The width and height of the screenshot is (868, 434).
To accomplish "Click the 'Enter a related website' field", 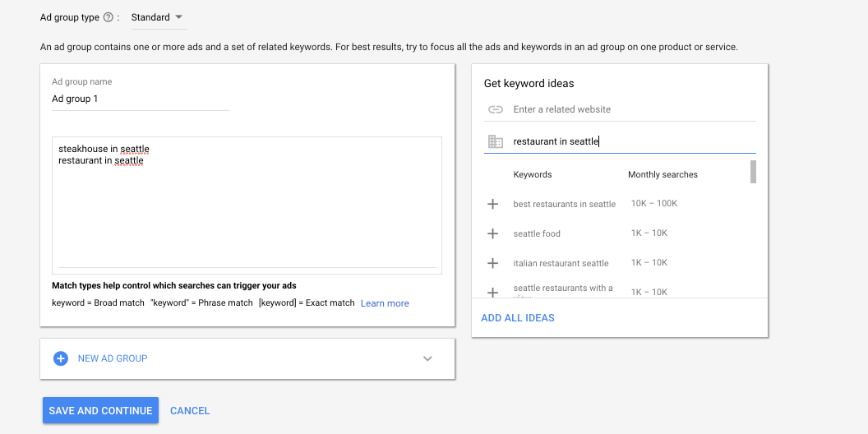I will click(633, 109).
